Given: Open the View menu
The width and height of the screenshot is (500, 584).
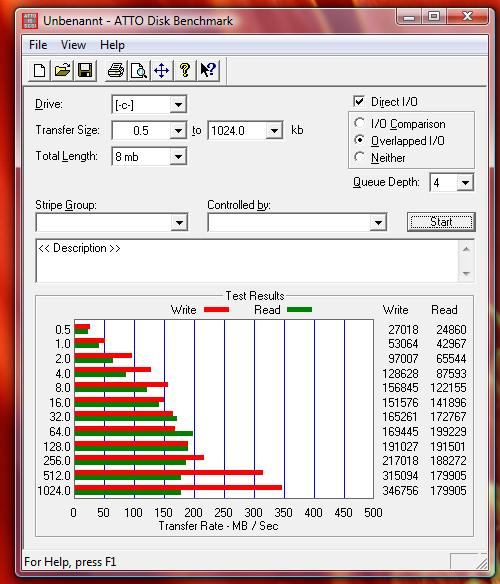Looking at the screenshot, I should click(x=73, y=45).
